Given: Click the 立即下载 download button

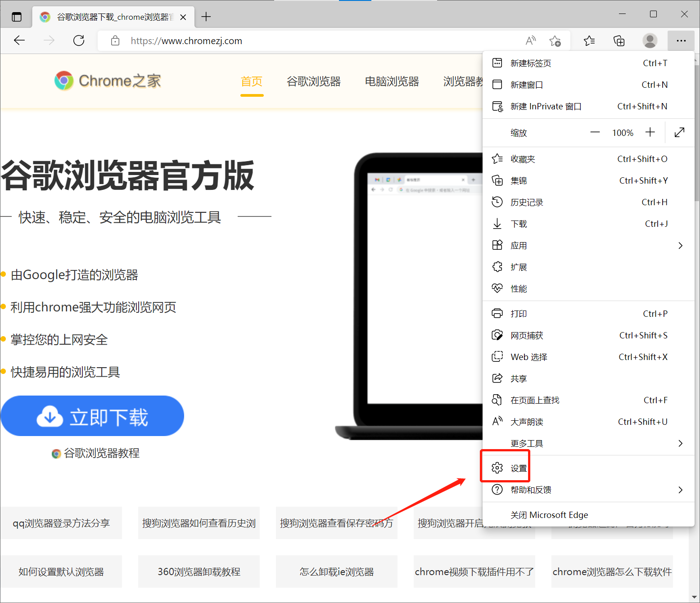Looking at the screenshot, I should [x=92, y=416].
